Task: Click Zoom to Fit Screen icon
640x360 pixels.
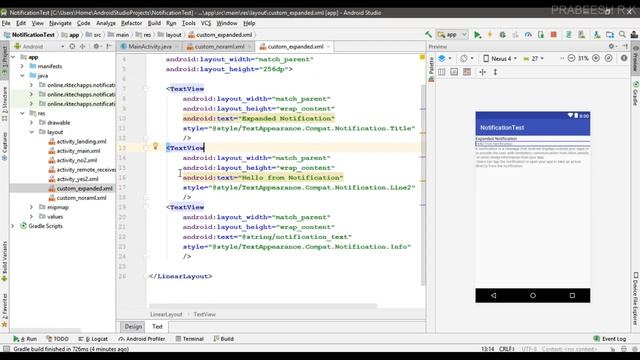Action: (609, 58)
